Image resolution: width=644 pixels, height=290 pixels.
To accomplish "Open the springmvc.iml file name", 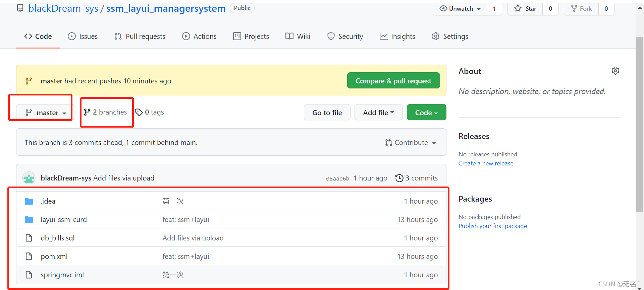I will point(62,275).
